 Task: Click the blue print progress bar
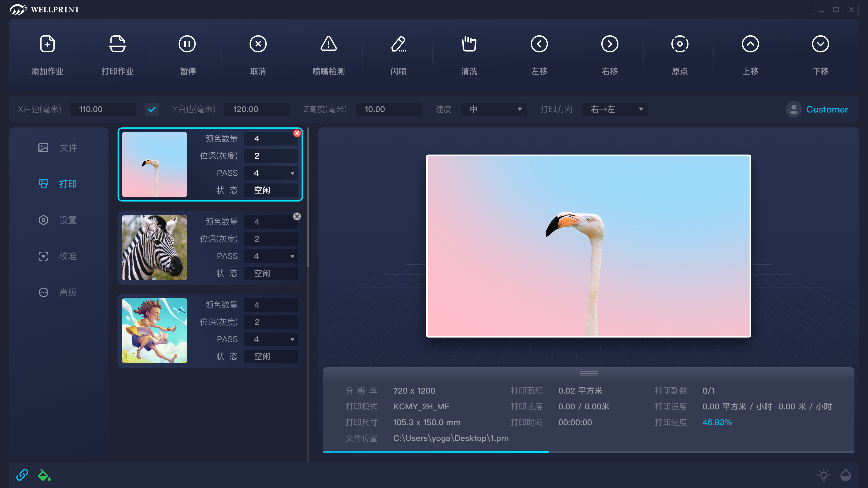[x=435, y=452]
